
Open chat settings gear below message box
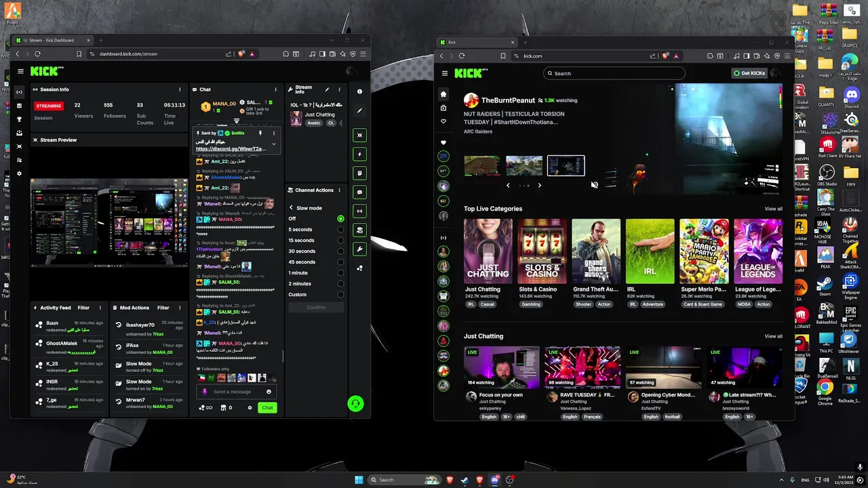pyautogui.click(x=250, y=408)
